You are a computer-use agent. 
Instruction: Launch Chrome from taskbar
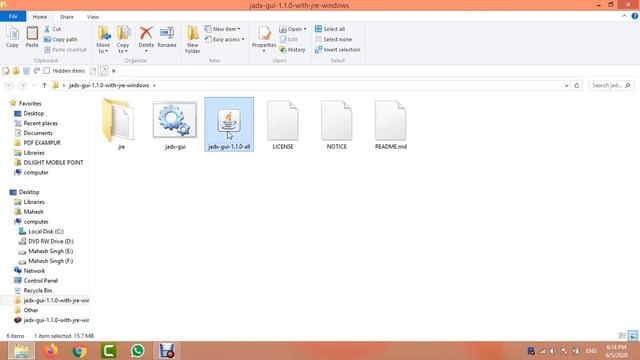[x=80, y=351]
